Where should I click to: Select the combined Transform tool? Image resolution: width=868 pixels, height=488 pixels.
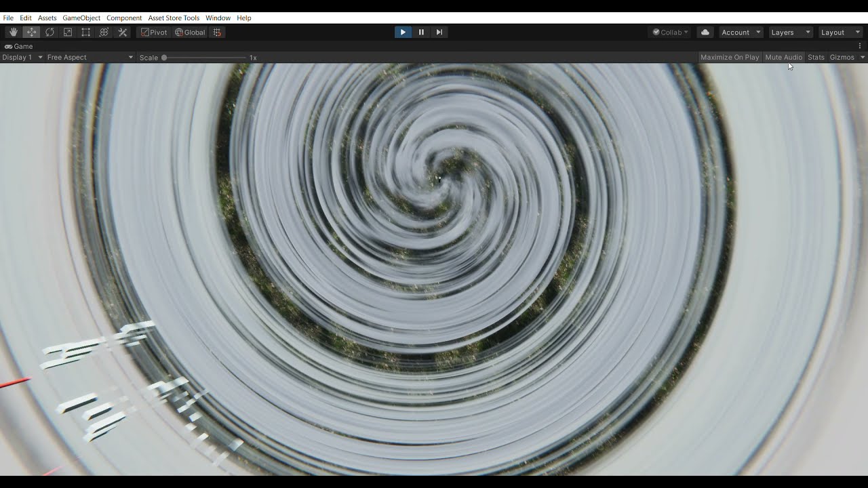tap(104, 32)
